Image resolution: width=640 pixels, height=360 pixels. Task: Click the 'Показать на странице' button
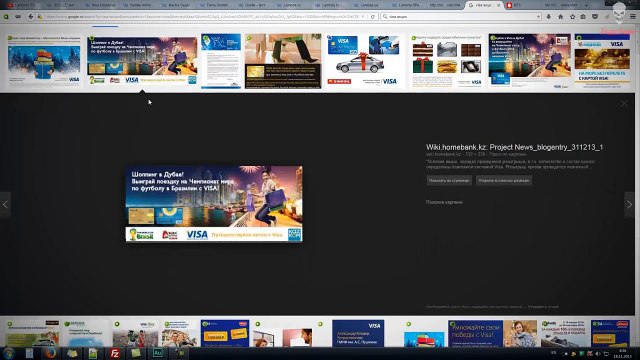pyautogui.click(x=449, y=180)
